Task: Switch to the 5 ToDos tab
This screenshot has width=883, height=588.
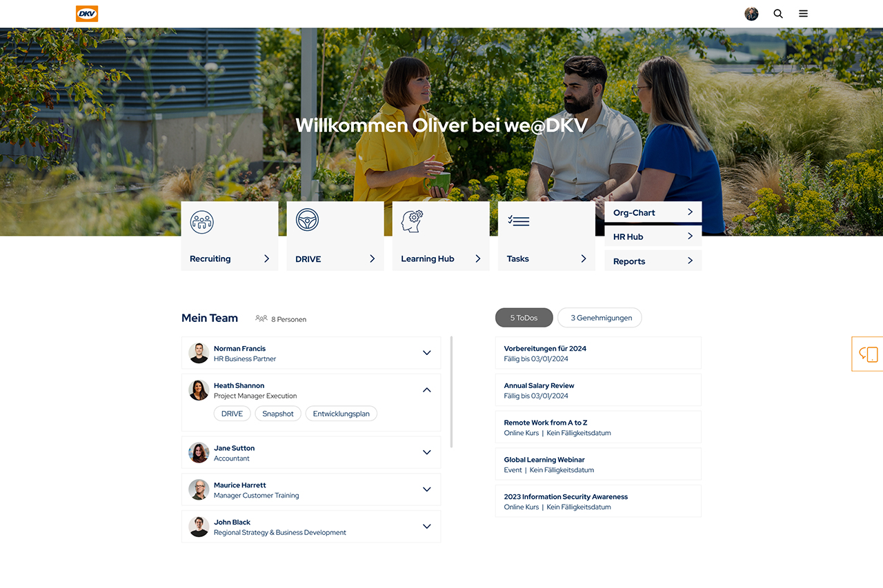Action: click(x=524, y=318)
